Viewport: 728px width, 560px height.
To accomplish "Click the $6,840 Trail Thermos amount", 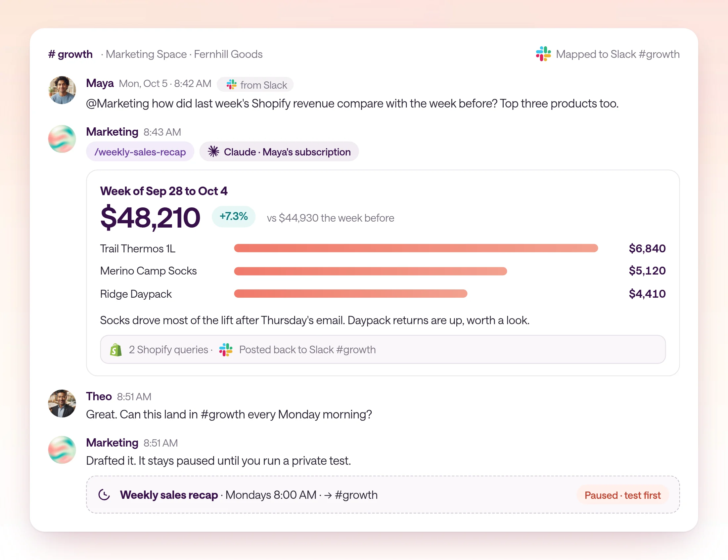I will 647,248.
